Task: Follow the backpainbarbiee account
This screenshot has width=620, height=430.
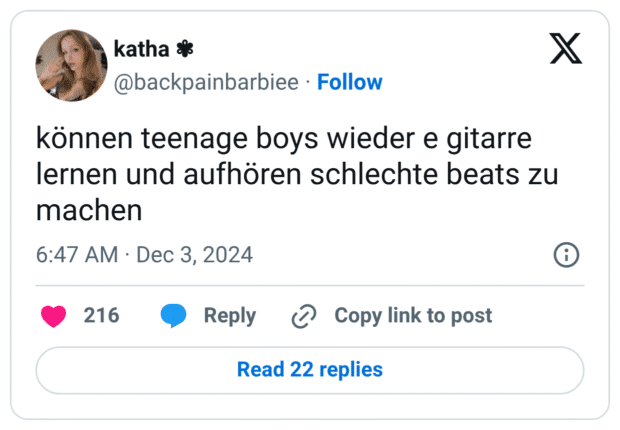Action: 350,82
